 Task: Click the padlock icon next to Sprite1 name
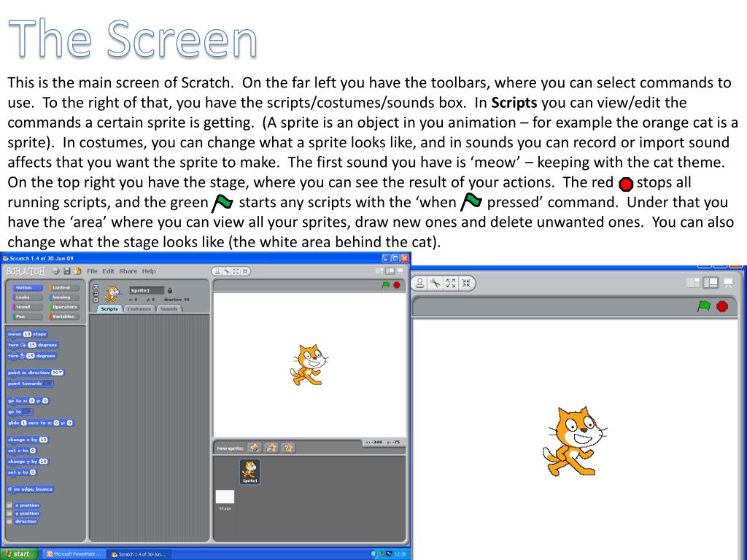tap(170, 290)
